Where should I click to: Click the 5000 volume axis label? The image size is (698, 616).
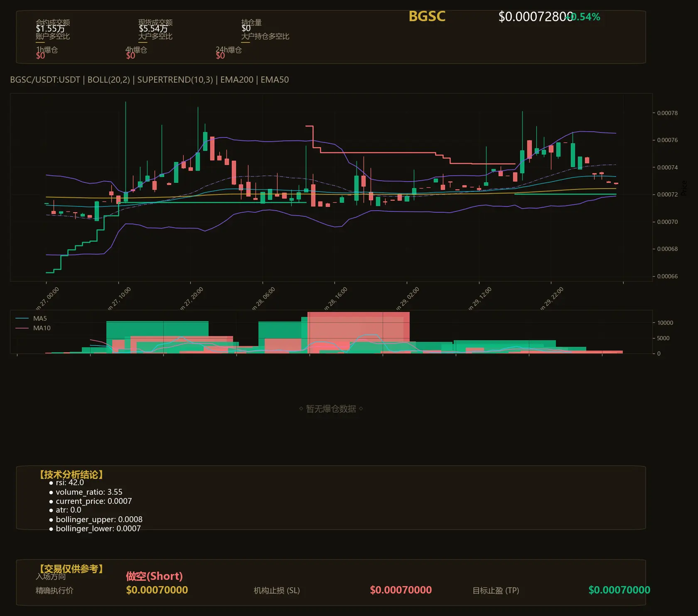(663, 338)
